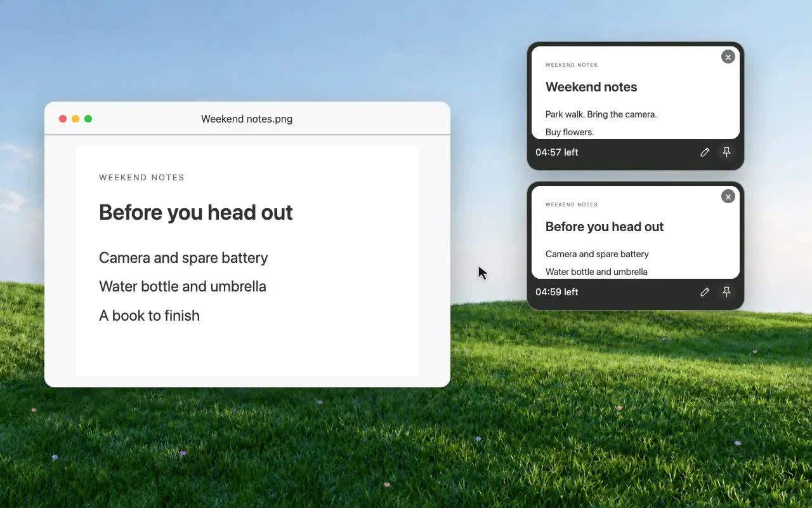812x508 pixels.
Task: Edit the card with 04:59 left
Action: [705, 292]
